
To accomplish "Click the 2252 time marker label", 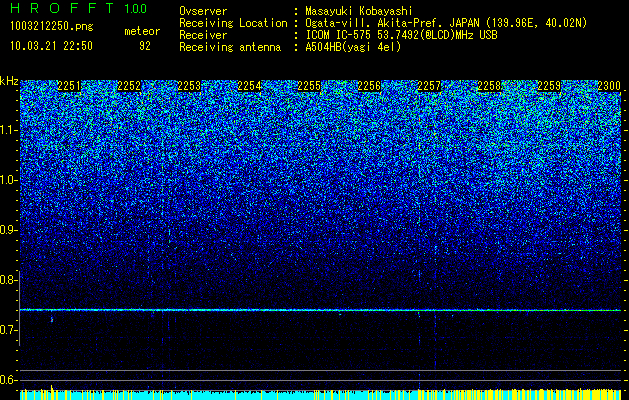I will coord(129,86).
